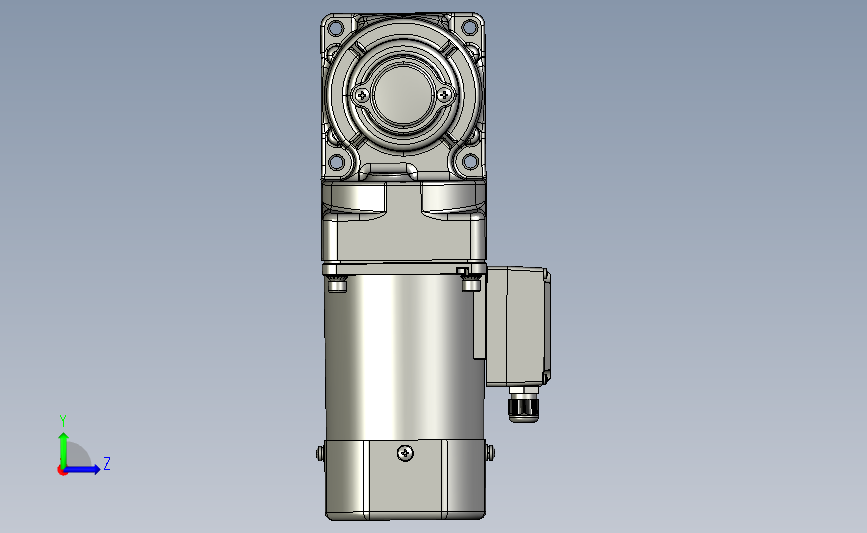The image size is (867, 533).
Task: Click the red origin point of the axis triad
Action: [62, 471]
